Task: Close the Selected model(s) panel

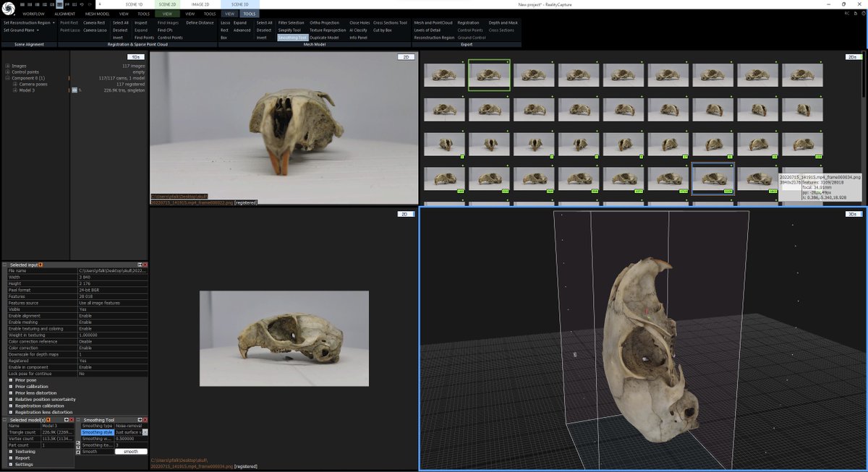Action: [72, 420]
